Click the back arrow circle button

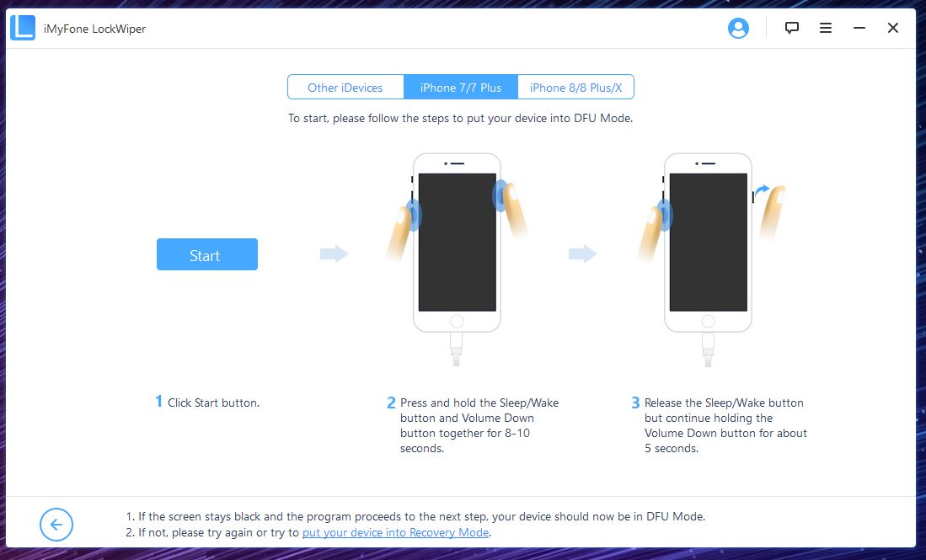56,525
